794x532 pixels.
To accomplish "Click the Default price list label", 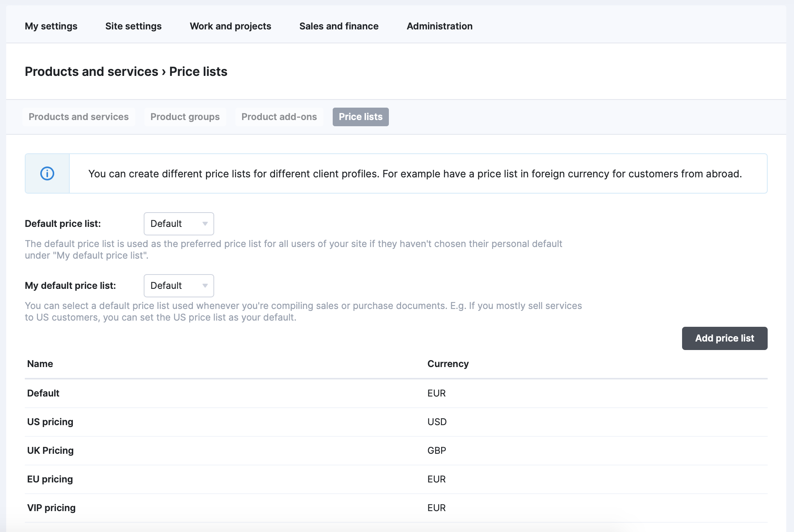I will (x=63, y=224).
